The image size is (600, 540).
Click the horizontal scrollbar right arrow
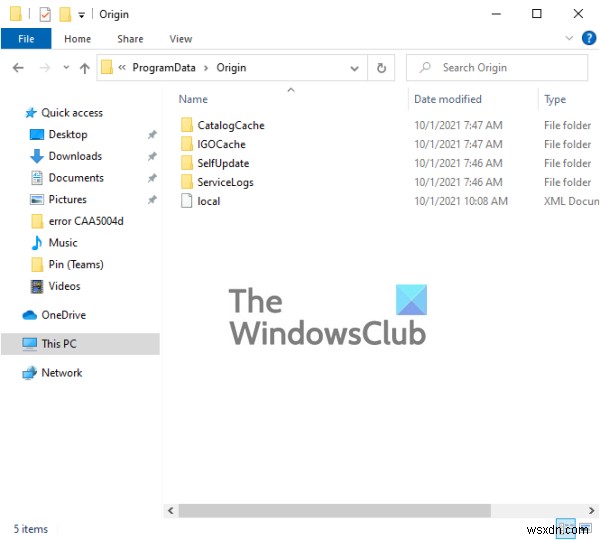tap(591, 511)
